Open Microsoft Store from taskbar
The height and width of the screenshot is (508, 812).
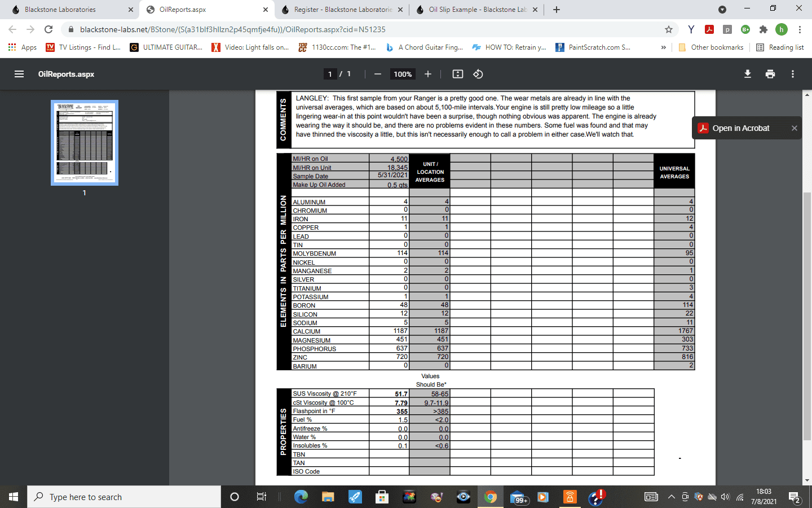[382, 497]
